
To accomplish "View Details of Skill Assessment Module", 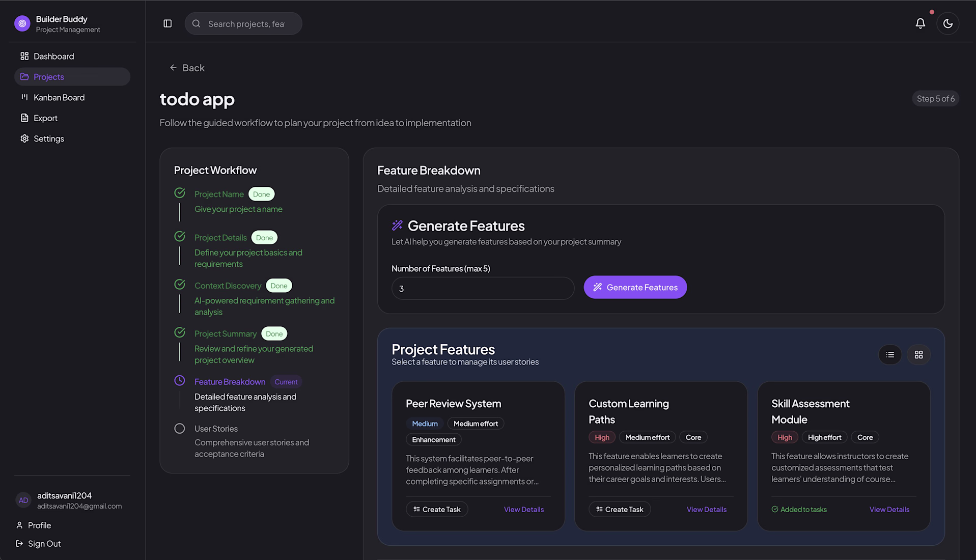I will tap(889, 509).
